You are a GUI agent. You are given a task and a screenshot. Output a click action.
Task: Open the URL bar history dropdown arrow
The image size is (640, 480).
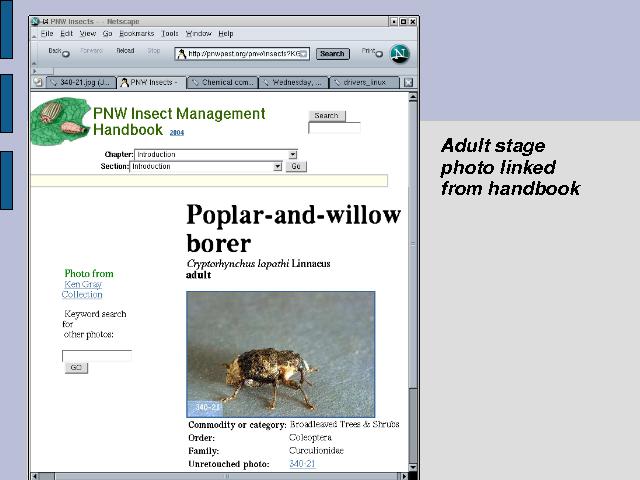coord(305,54)
